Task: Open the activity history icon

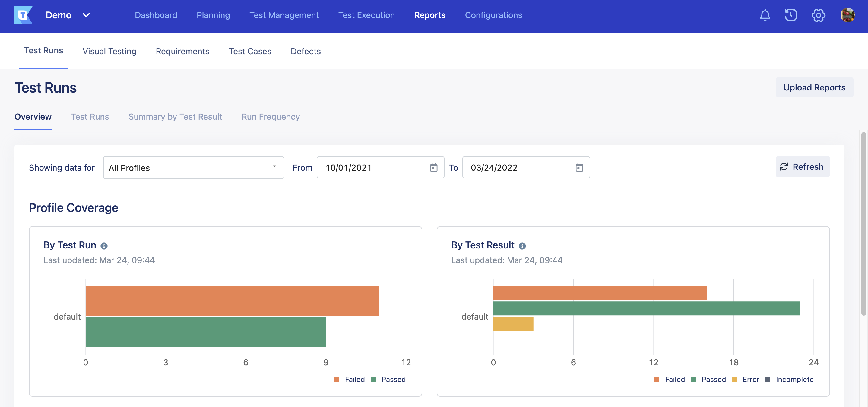Action: (791, 15)
